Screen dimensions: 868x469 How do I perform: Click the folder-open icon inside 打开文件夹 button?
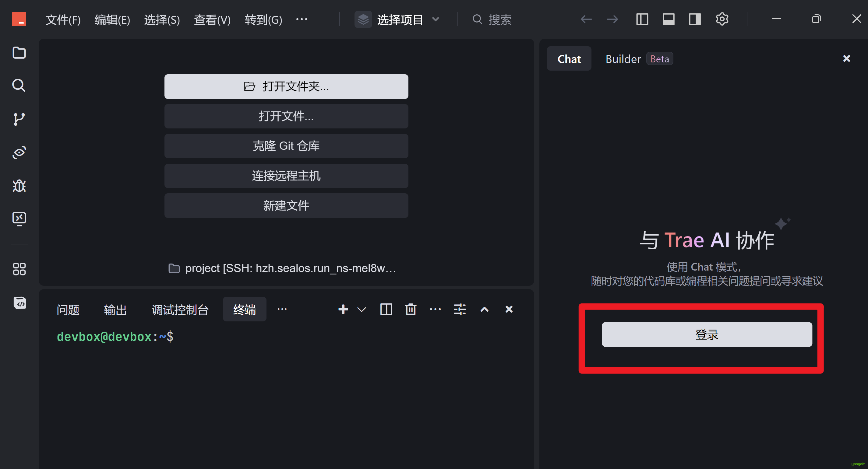249,86
